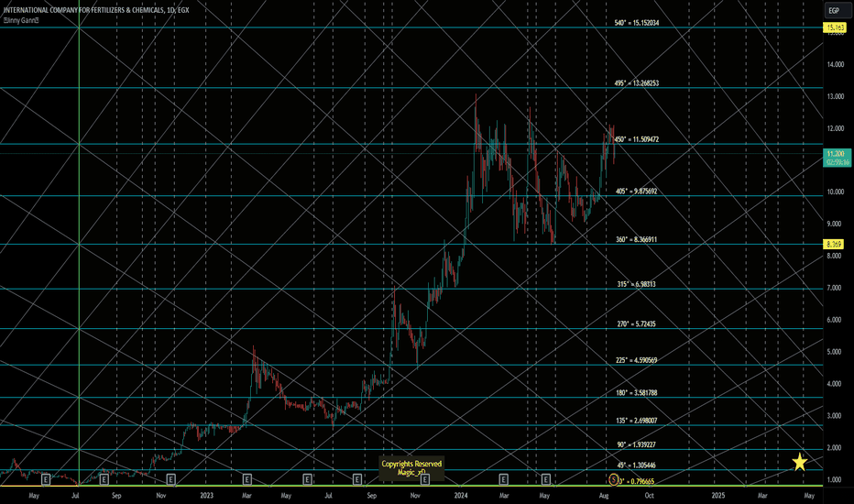The width and height of the screenshot is (854, 504).
Task: Click the circled S split marker
Action: tap(614, 480)
